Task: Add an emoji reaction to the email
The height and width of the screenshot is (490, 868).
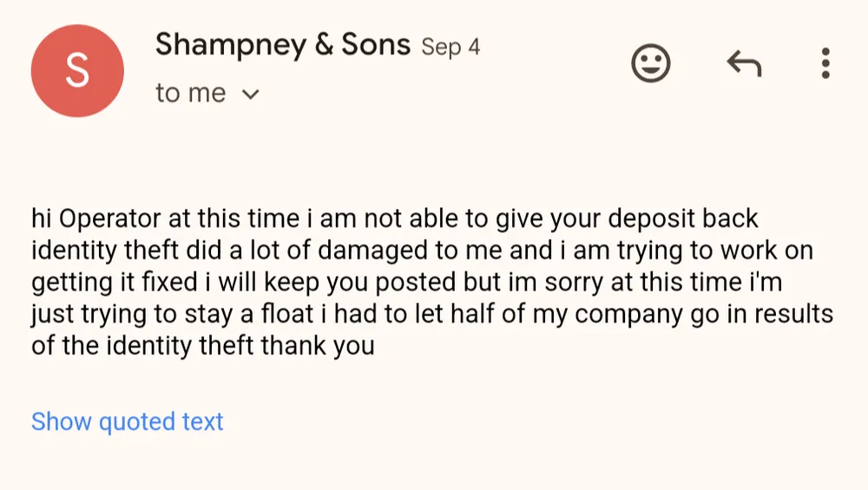Action: coord(650,63)
